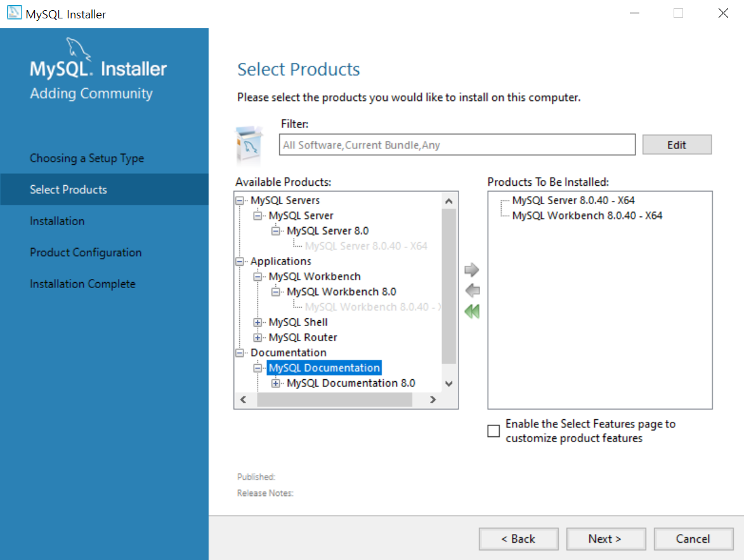
Task: Open the Installation step in sidebar
Action: 57,221
